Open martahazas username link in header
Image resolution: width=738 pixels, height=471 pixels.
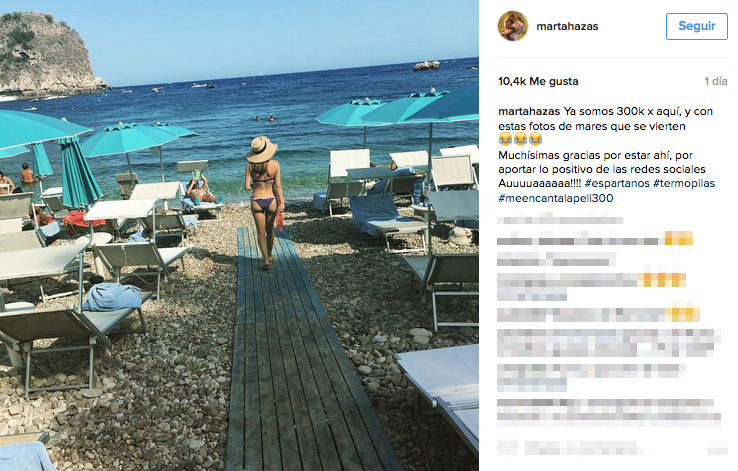coord(567,26)
